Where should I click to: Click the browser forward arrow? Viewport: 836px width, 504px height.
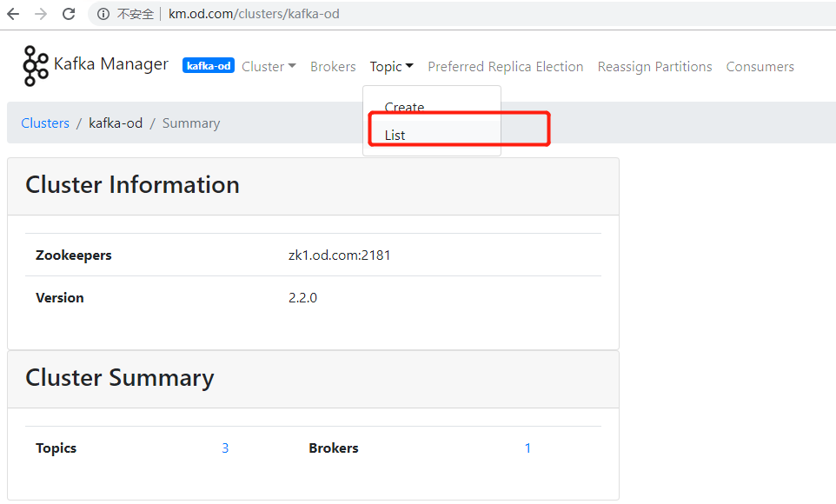[x=41, y=14]
